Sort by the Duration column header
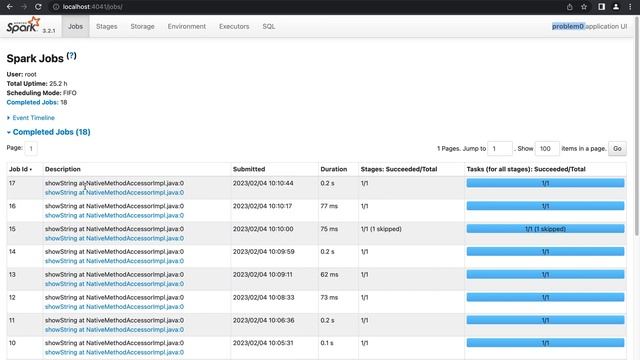640x360 pixels. [333, 169]
